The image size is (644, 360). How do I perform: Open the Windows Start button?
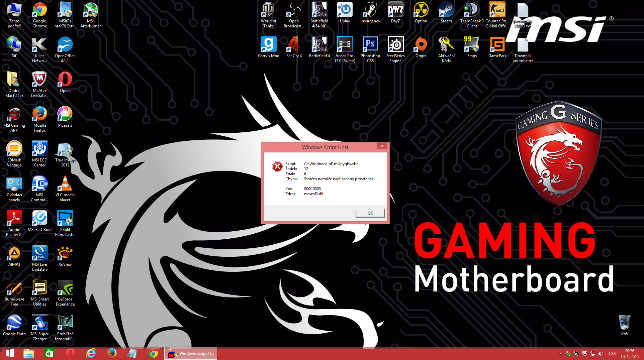click(10, 353)
